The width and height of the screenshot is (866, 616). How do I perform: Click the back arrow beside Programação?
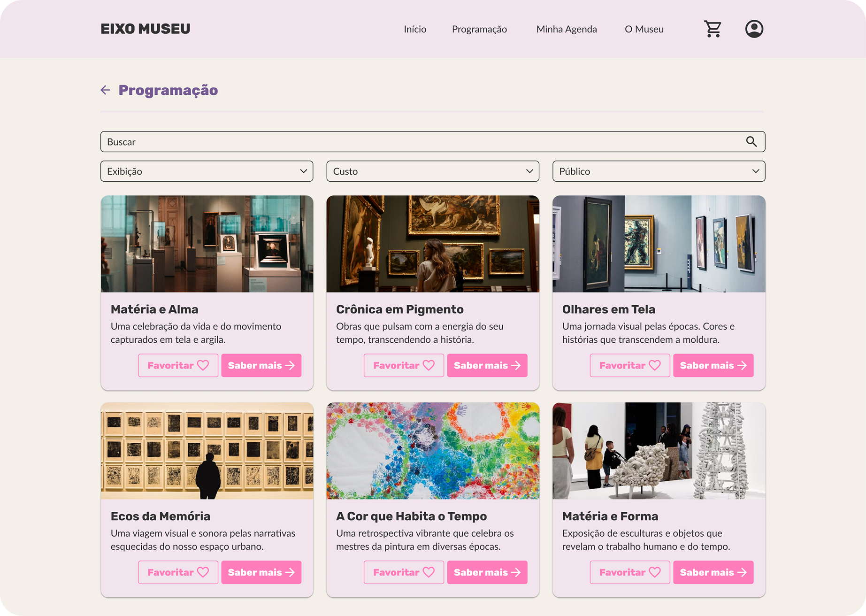(x=106, y=90)
